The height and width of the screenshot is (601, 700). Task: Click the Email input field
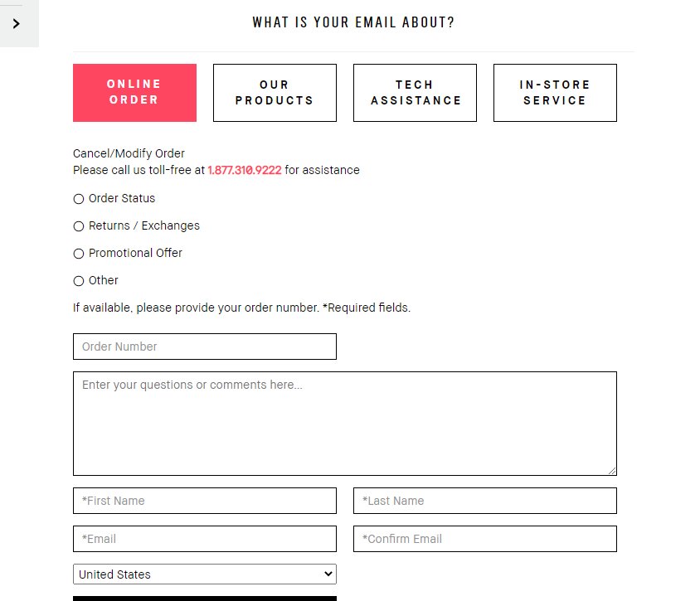coord(205,539)
